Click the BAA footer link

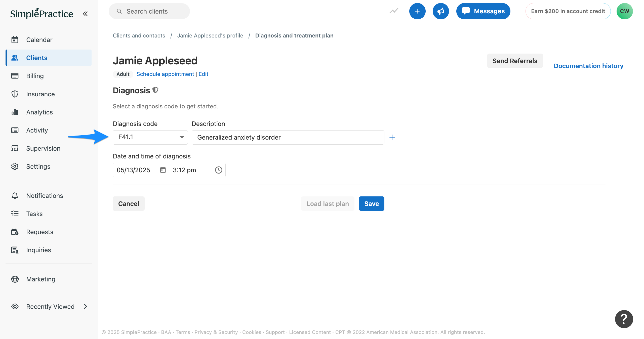tap(166, 332)
